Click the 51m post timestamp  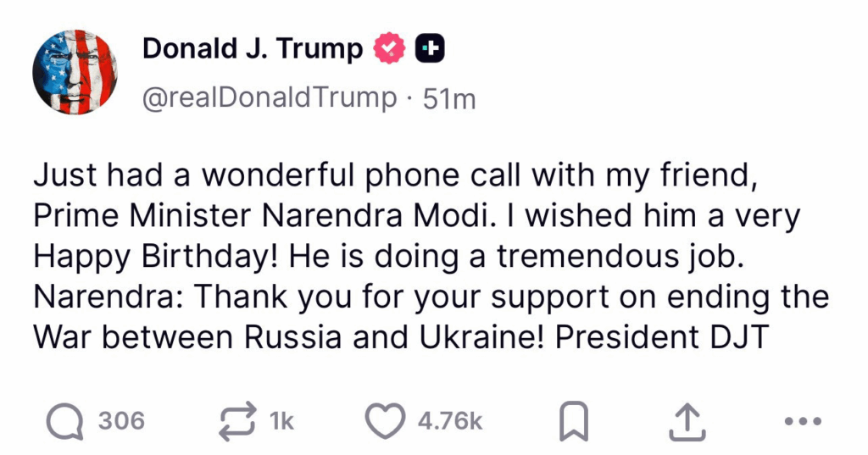point(449,98)
